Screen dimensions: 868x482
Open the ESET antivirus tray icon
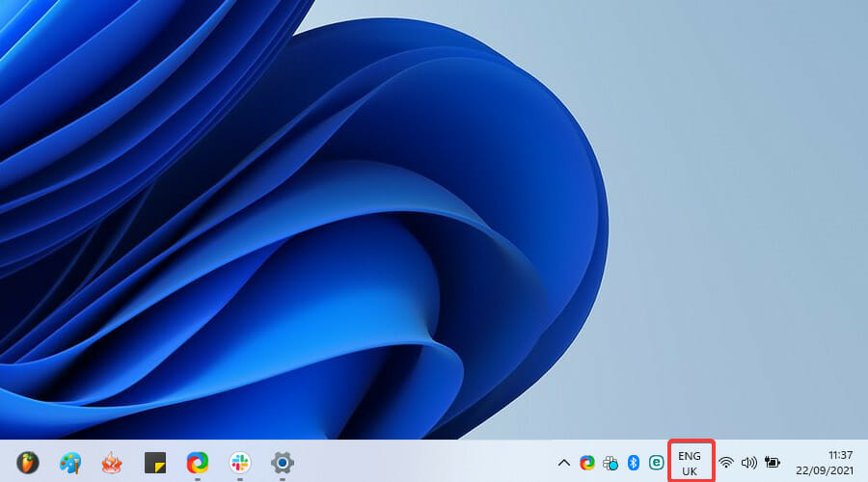[657, 463]
